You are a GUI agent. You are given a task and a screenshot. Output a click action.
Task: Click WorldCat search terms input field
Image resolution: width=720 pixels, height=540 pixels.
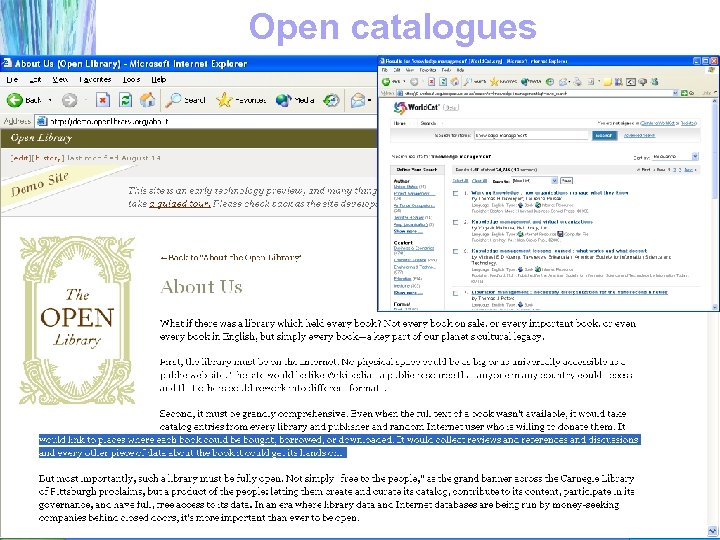[531, 135]
